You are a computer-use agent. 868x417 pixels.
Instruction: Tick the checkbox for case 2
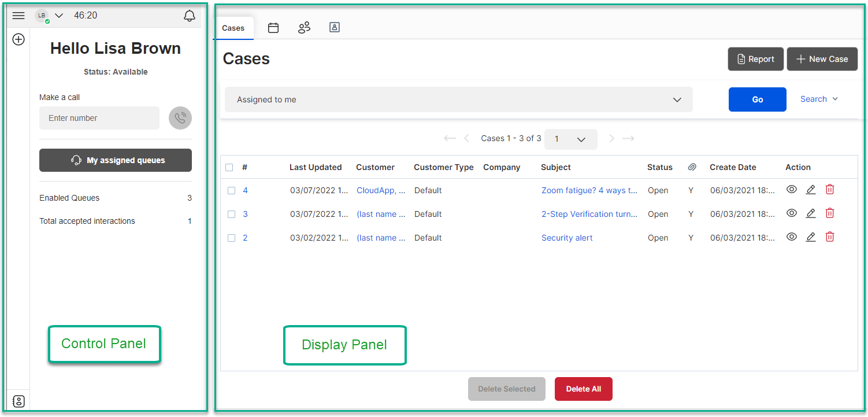(231, 238)
